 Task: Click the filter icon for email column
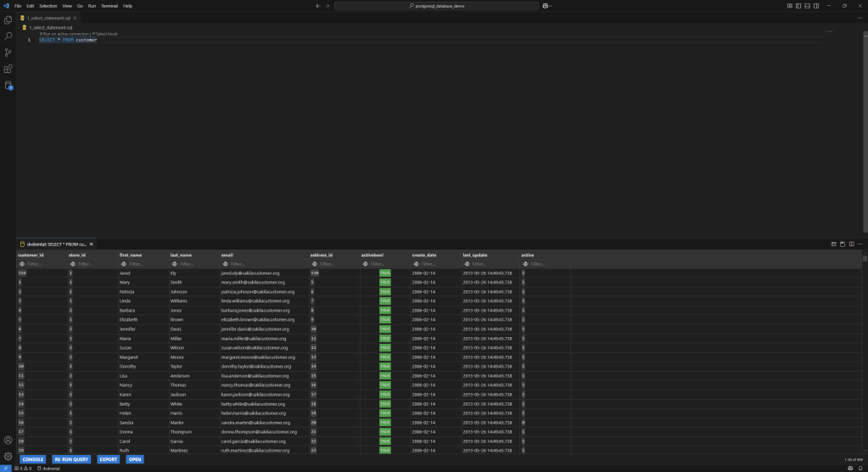click(225, 264)
